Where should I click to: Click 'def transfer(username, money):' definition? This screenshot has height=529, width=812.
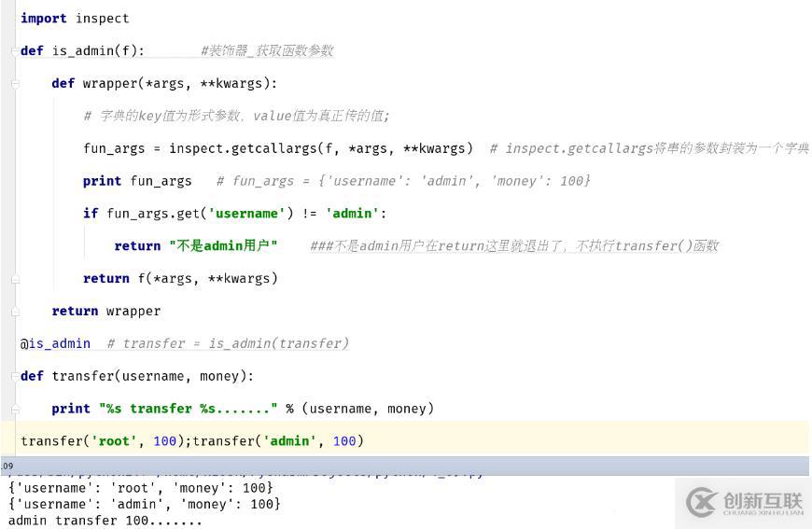click(137, 376)
